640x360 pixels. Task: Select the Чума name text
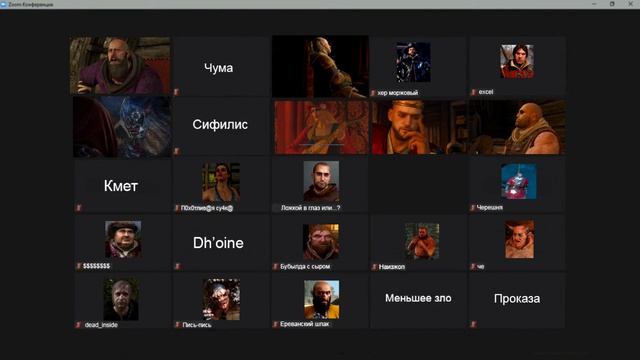click(x=218, y=68)
